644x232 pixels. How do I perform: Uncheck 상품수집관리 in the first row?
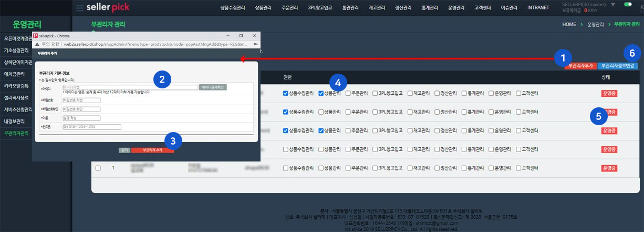[286, 94]
